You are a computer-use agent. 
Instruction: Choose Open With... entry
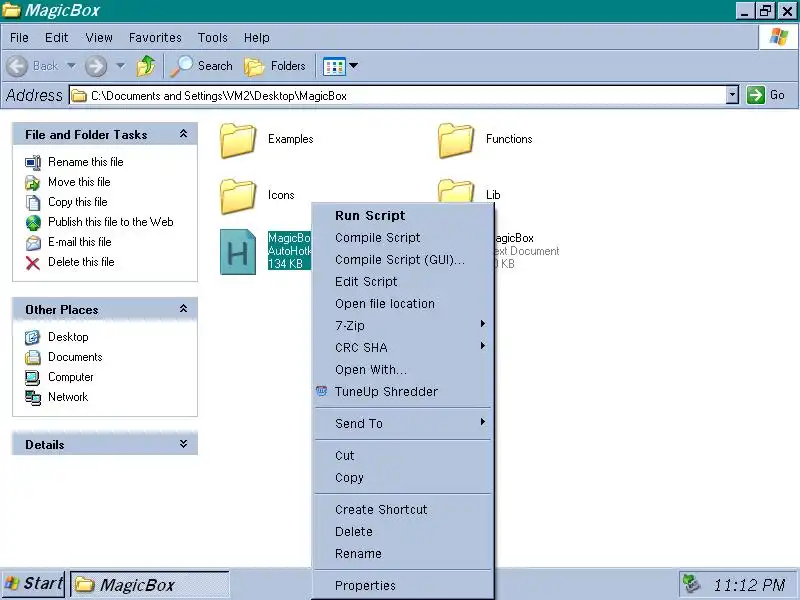(x=403, y=369)
